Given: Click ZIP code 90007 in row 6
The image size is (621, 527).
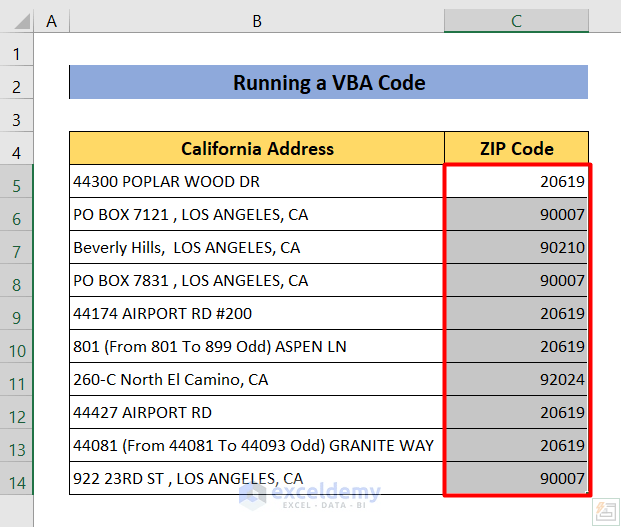Looking at the screenshot, I should pos(516,214).
